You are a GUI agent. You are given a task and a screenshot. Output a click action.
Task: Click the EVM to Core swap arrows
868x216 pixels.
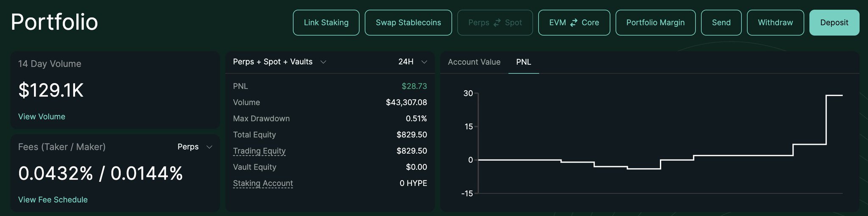(x=574, y=22)
